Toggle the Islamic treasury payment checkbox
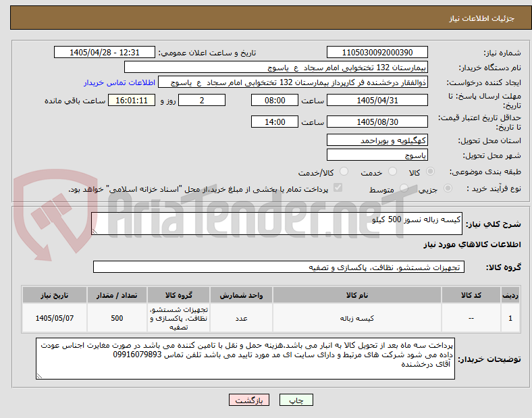The image size is (532, 418). click(338, 188)
